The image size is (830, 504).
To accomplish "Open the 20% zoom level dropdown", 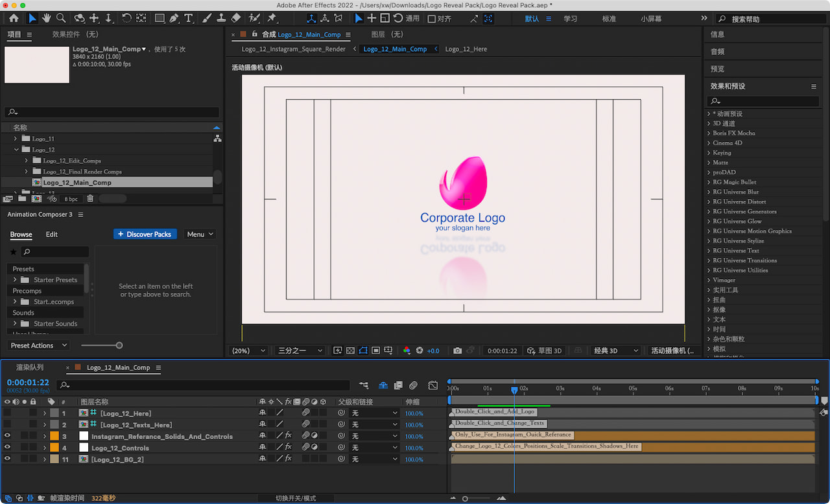I will [x=247, y=350].
